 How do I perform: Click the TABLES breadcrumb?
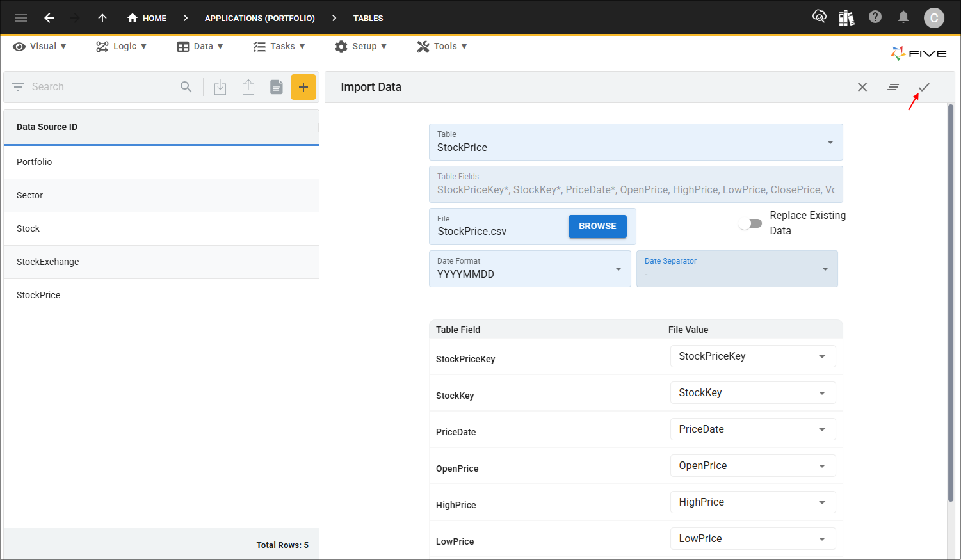pos(368,18)
